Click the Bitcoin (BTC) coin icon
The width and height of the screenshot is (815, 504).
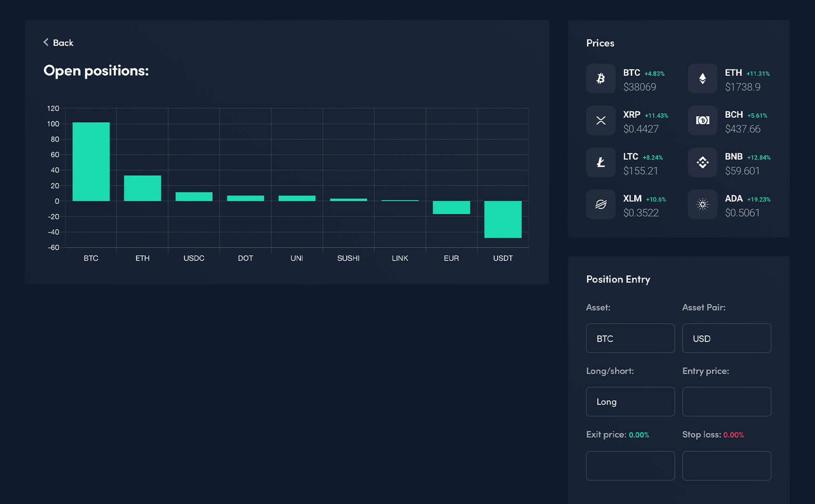tap(601, 78)
